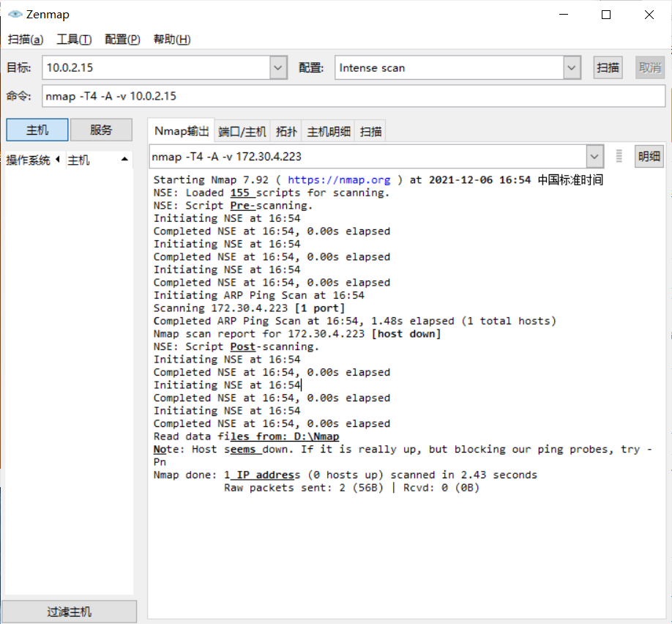Image resolution: width=672 pixels, height=624 pixels.
Task: Toggle the 主机 hosts view button
Action: click(x=37, y=130)
